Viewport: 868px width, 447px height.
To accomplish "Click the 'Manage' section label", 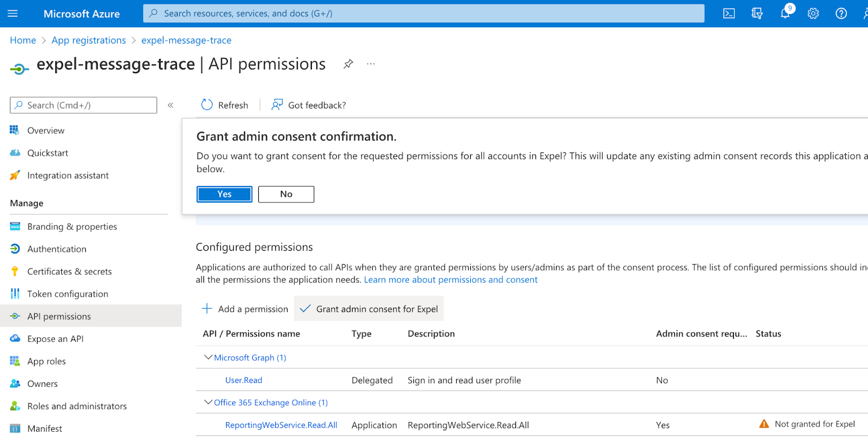I will pos(27,203).
